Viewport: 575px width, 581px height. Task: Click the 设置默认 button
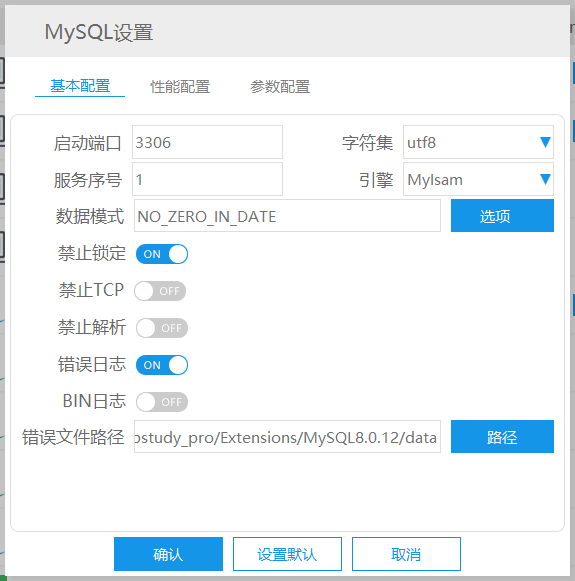288,554
